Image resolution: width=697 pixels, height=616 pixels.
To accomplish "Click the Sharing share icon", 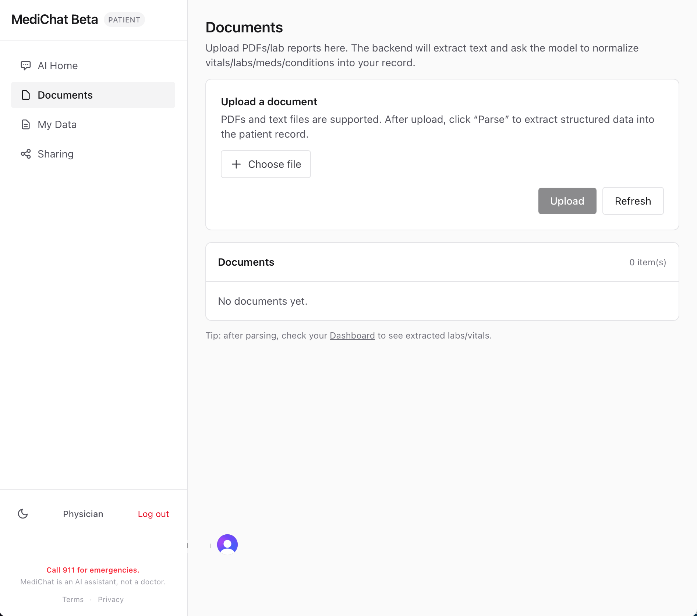I will point(25,154).
